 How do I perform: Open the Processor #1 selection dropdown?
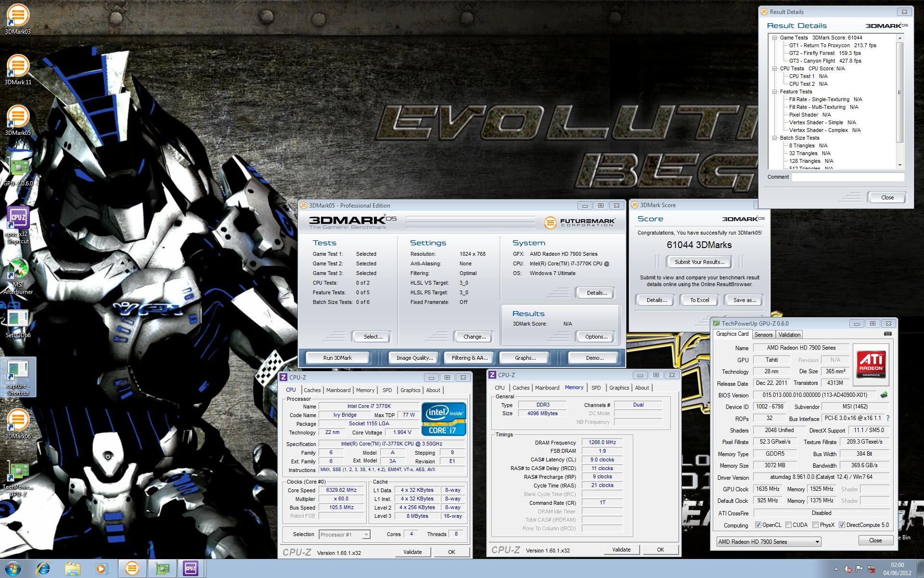point(344,534)
